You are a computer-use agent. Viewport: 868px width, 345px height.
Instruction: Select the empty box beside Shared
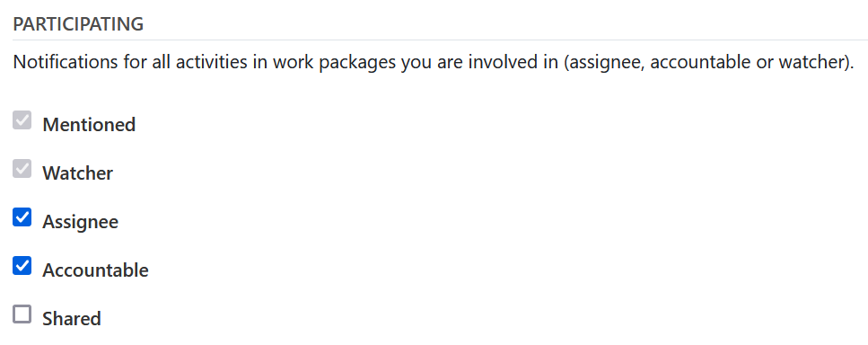click(22, 314)
